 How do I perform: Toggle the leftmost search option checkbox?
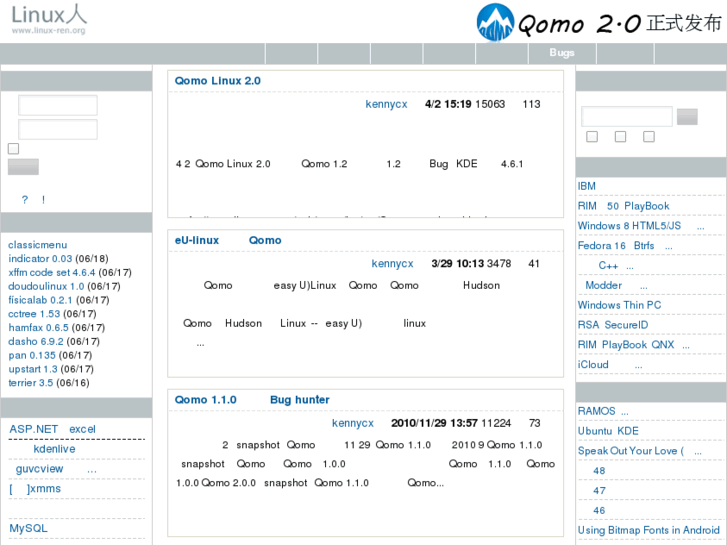click(x=592, y=136)
